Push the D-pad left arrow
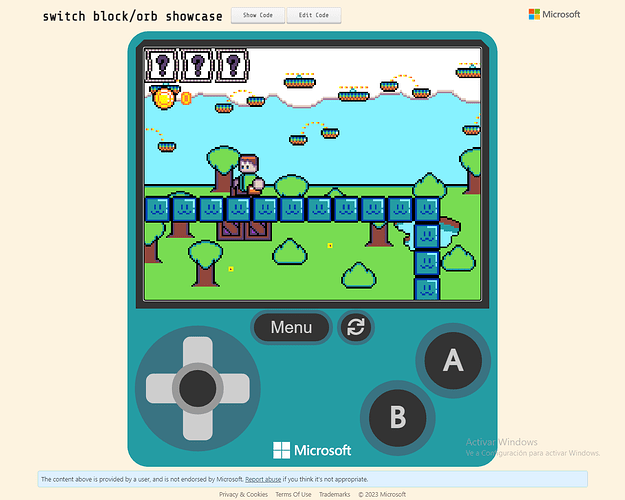This screenshot has height=500, width=625. tap(160, 388)
